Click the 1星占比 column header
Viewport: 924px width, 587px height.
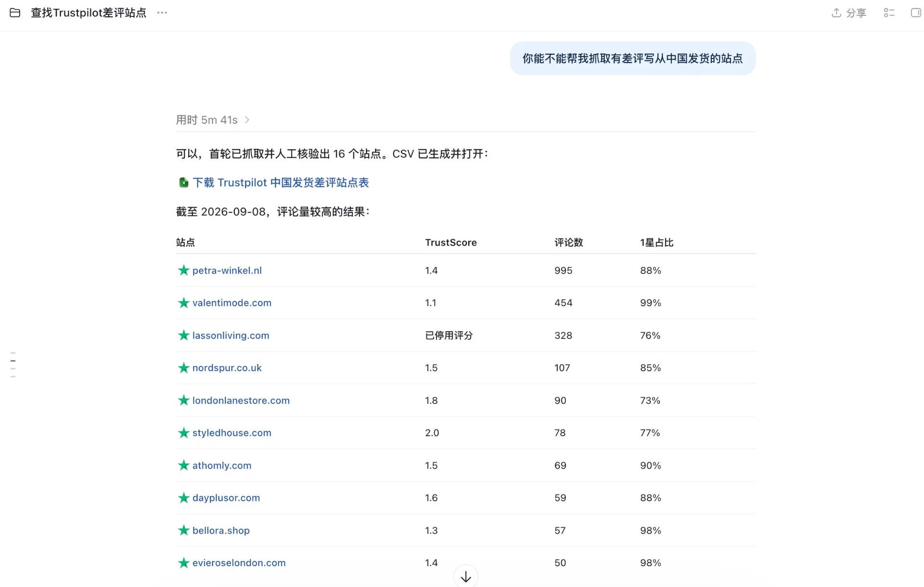[x=657, y=243]
